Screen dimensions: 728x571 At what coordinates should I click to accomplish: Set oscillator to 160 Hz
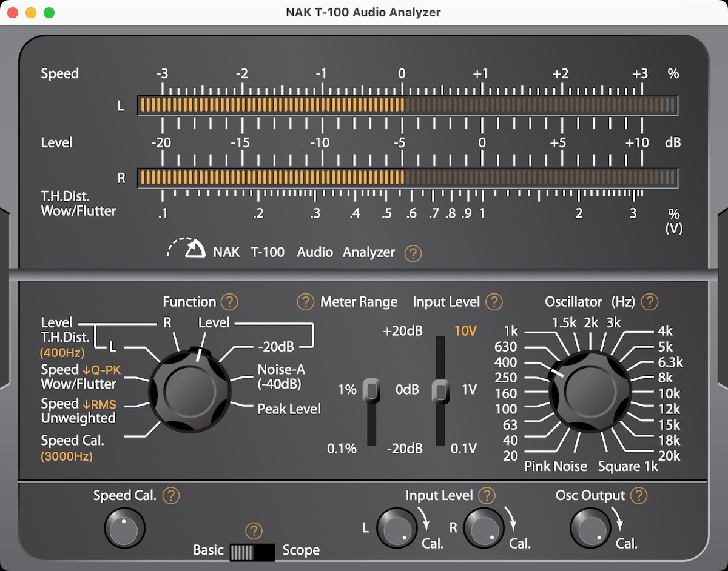pyautogui.click(x=506, y=393)
